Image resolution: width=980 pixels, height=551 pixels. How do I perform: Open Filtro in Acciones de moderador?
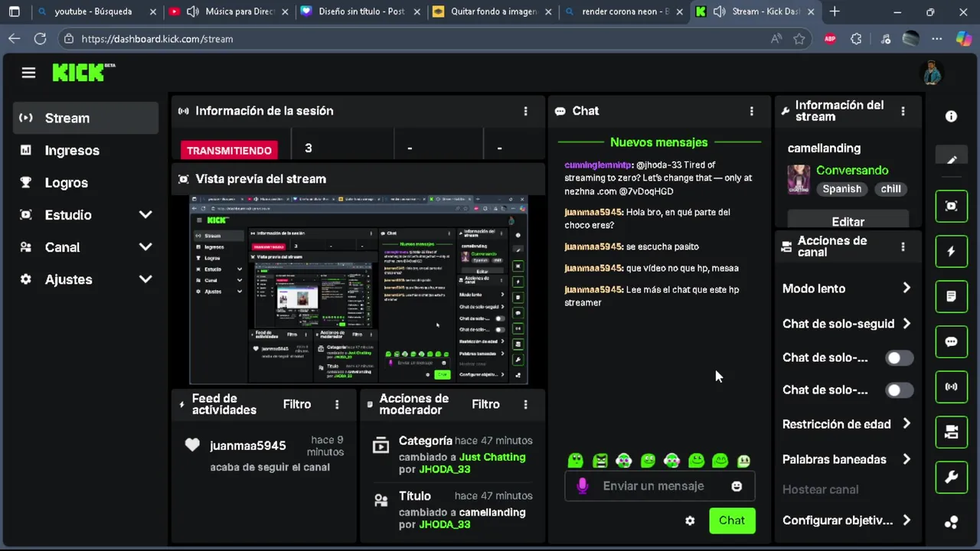click(485, 404)
